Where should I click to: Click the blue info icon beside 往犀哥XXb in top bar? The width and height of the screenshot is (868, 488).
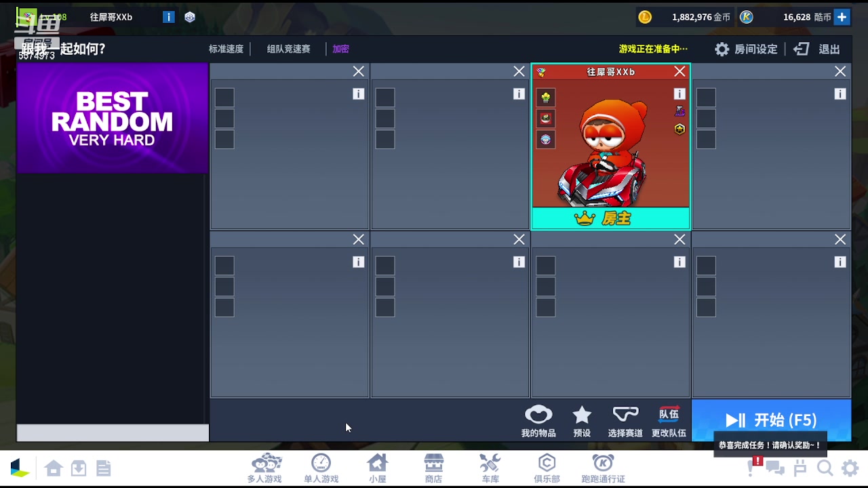point(168,17)
